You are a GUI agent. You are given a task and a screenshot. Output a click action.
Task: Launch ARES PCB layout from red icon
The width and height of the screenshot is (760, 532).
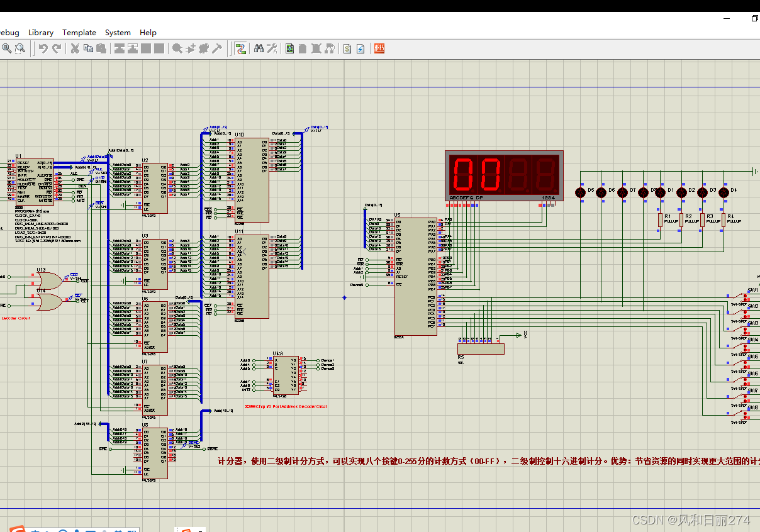coord(379,48)
